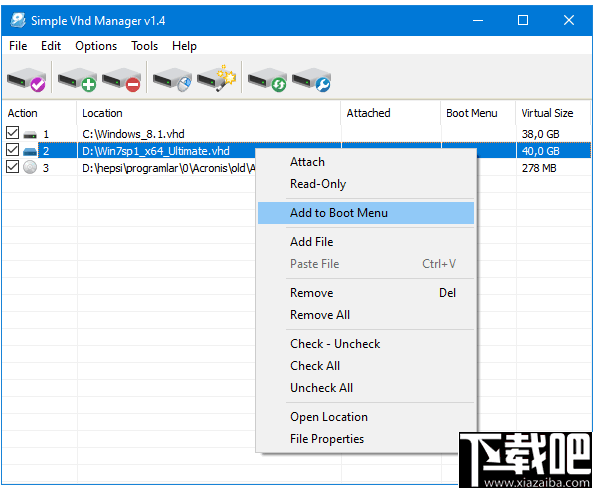Select the C:\Windows_8.1.vhd location entry
594x488 pixels.
coord(133,134)
